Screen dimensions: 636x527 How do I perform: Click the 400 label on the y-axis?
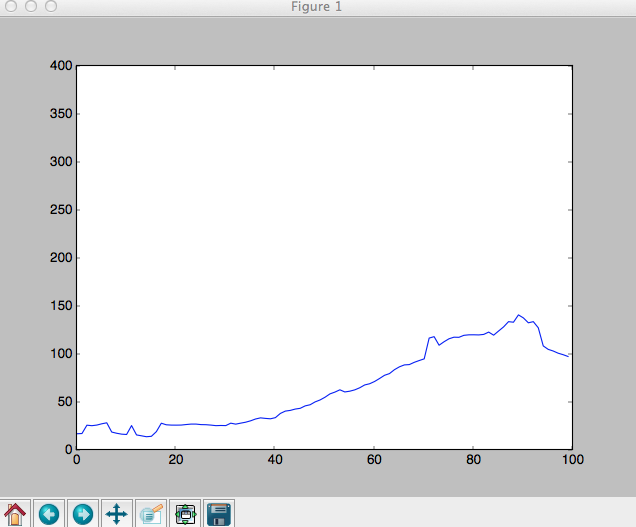pyautogui.click(x=61, y=66)
